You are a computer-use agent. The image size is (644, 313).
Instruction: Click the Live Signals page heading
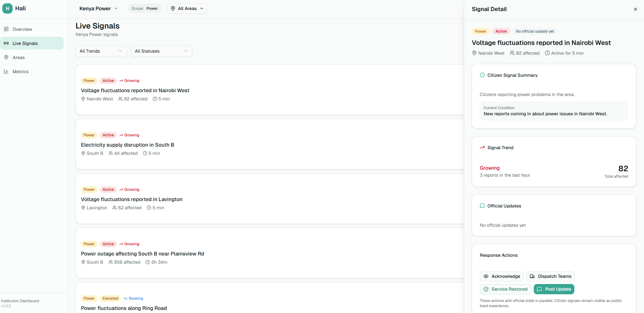pos(97,26)
